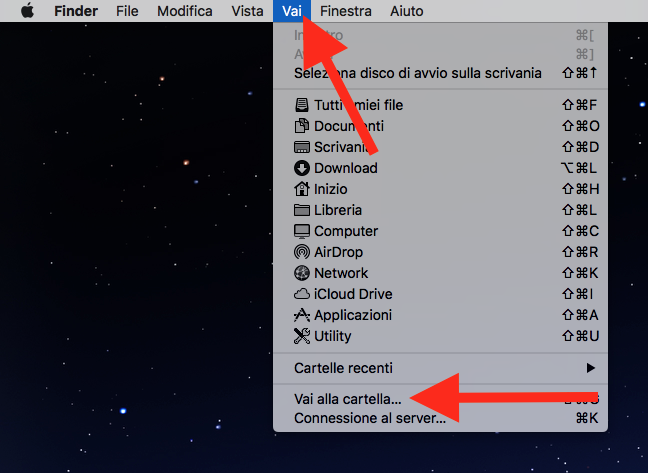The width and height of the screenshot is (648, 473).
Task: Open the AirDrop icon entry
Action: tap(302, 252)
